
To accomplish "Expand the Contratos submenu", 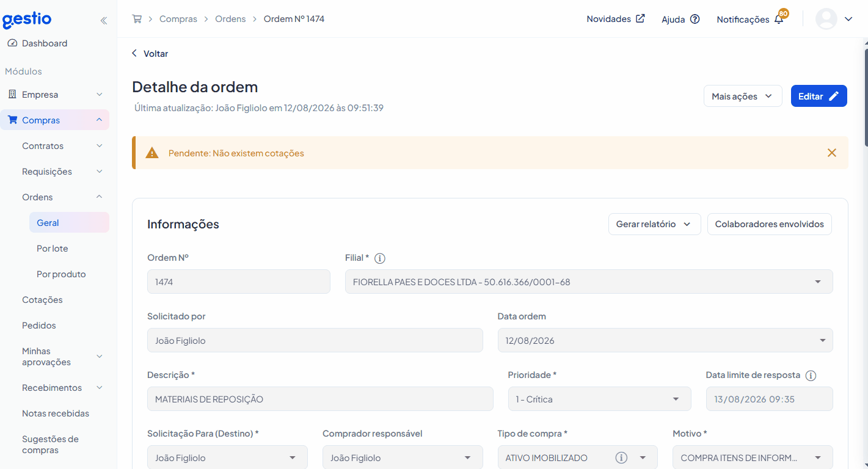I will pyautogui.click(x=61, y=146).
